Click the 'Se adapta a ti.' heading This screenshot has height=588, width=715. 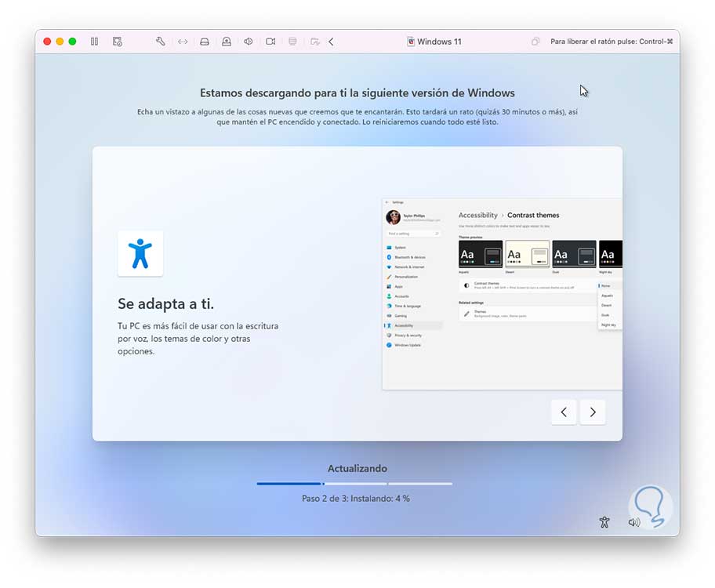pos(165,304)
